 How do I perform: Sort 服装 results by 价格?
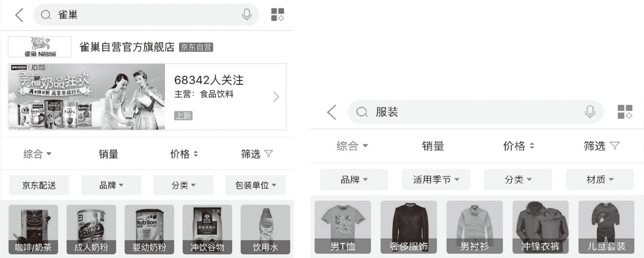point(519,146)
